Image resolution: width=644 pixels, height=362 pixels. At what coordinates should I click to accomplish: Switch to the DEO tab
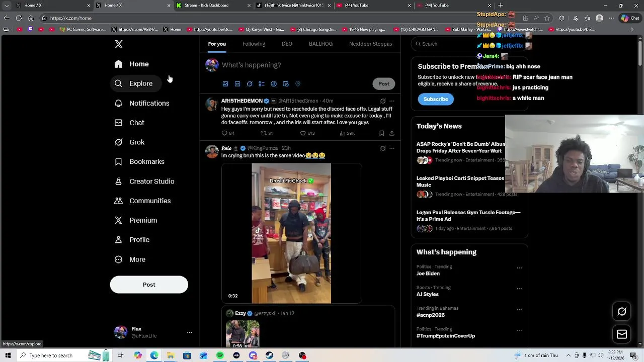pos(287,44)
